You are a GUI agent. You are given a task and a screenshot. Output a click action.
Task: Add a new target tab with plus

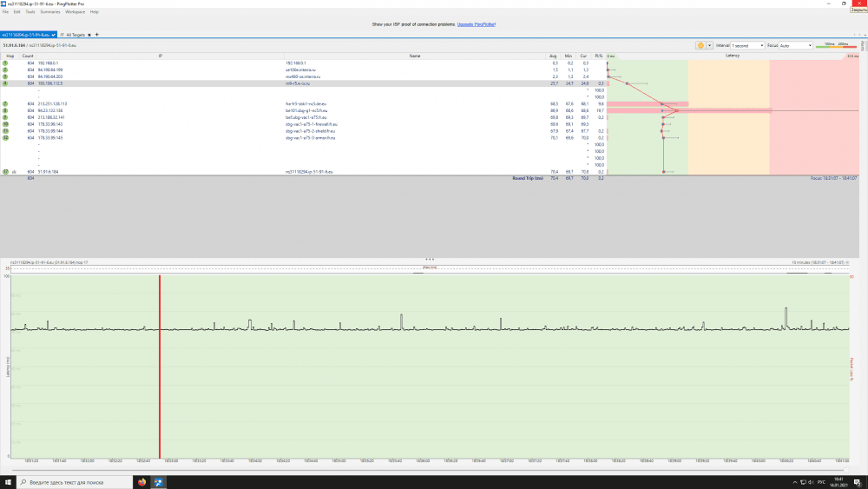tap(97, 35)
